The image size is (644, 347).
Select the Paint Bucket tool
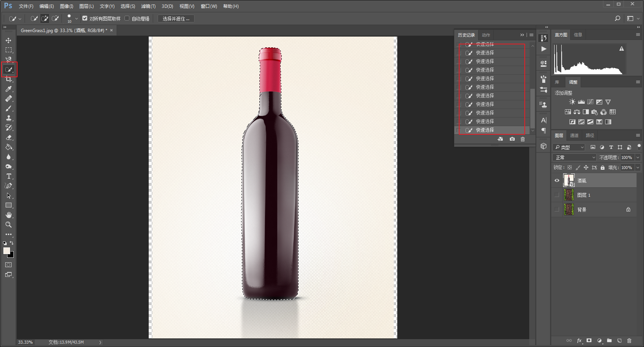(9, 147)
